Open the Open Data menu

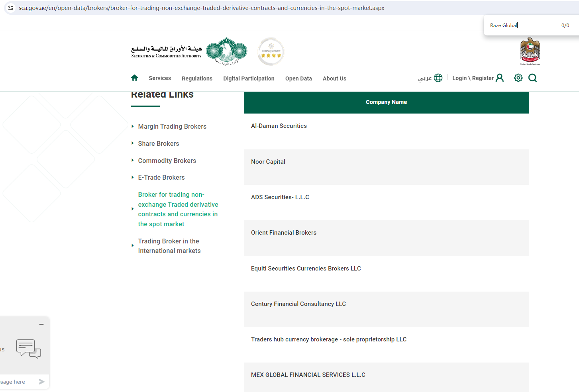coord(298,78)
